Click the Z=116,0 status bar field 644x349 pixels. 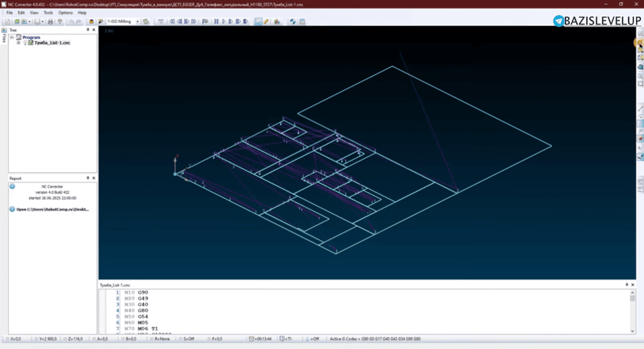pos(73,339)
